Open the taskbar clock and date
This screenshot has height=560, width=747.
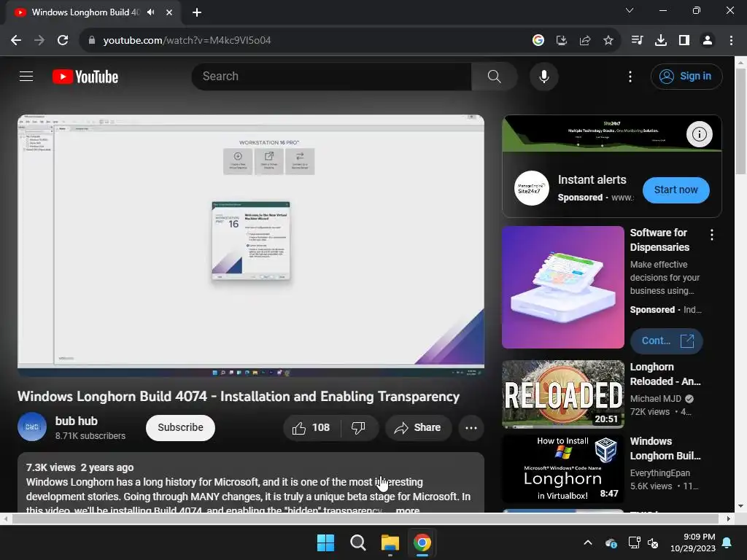click(693, 542)
